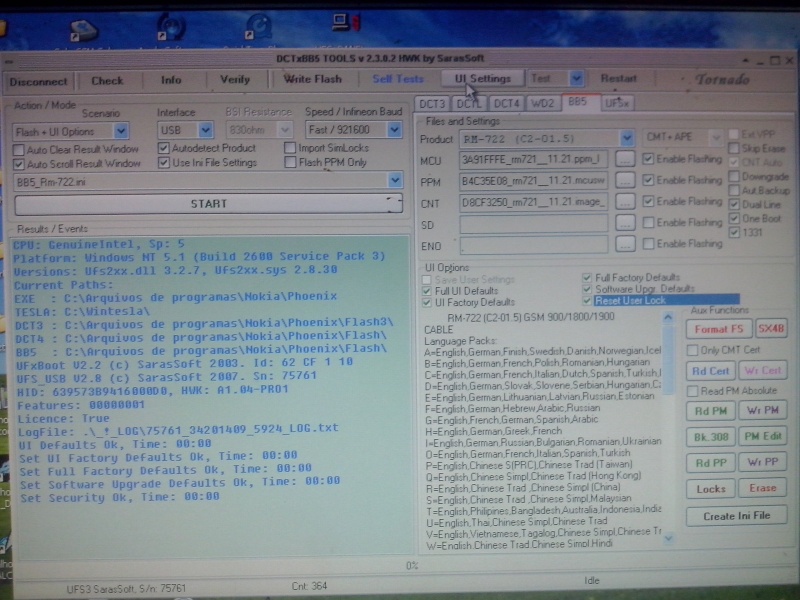
Task: Expand the START button side arrow
Action: (394, 203)
